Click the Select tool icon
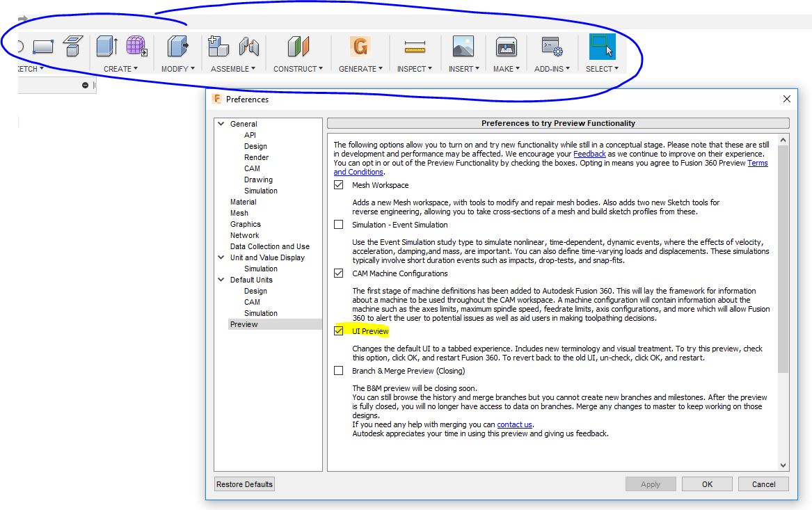This screenshot has height=510, width=812. [x=603, y=46]
